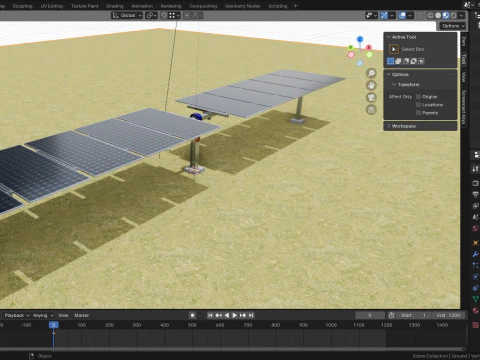Viewport: 480px width, 360px height.
Task: Jump to the previous keyframe
Action: pos(218,315)
